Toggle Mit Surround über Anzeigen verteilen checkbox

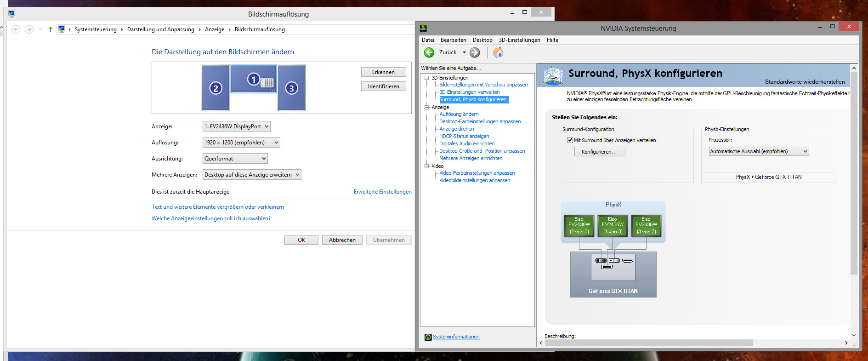pyautogui.click(x=570, y=140)
